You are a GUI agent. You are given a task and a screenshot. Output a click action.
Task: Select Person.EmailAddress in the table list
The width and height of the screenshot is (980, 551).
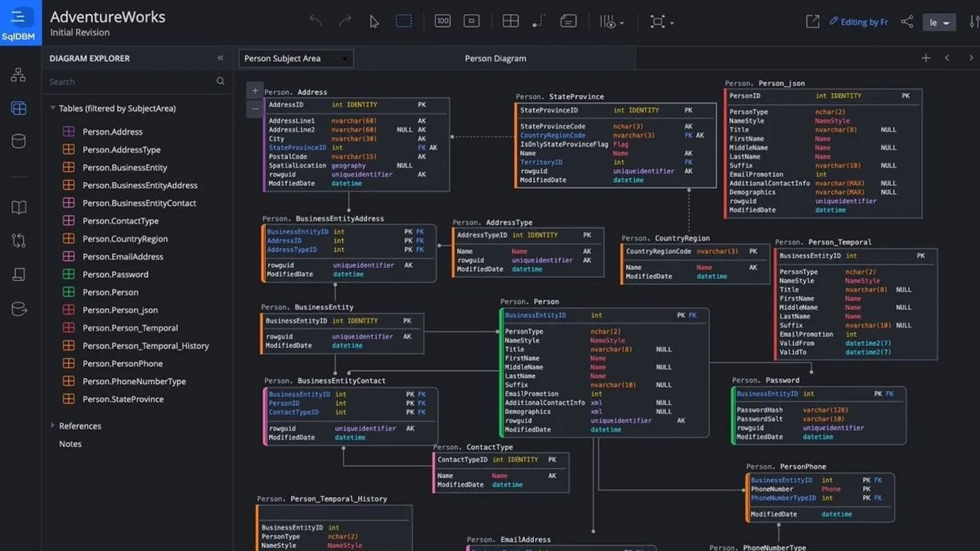(x=123, y=257)
